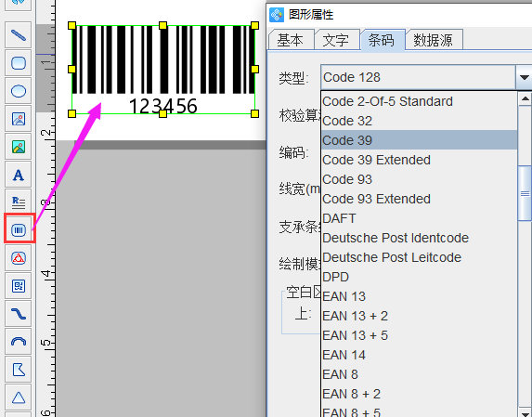Screen dimensions: 532x417
Task: Select the green picture tool
Action: tap(19, 147)
